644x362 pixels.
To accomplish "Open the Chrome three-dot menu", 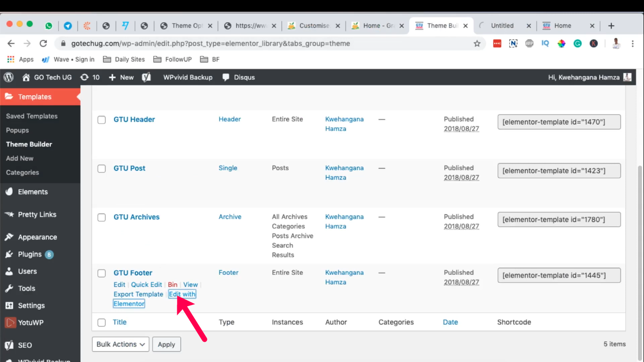I will coord(633,43).
